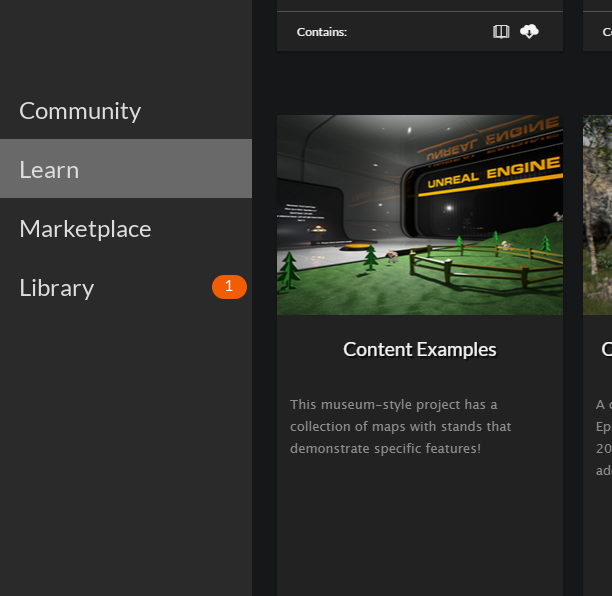
Task: Click the museum-style project description text
Action: [x=400, y=427]
